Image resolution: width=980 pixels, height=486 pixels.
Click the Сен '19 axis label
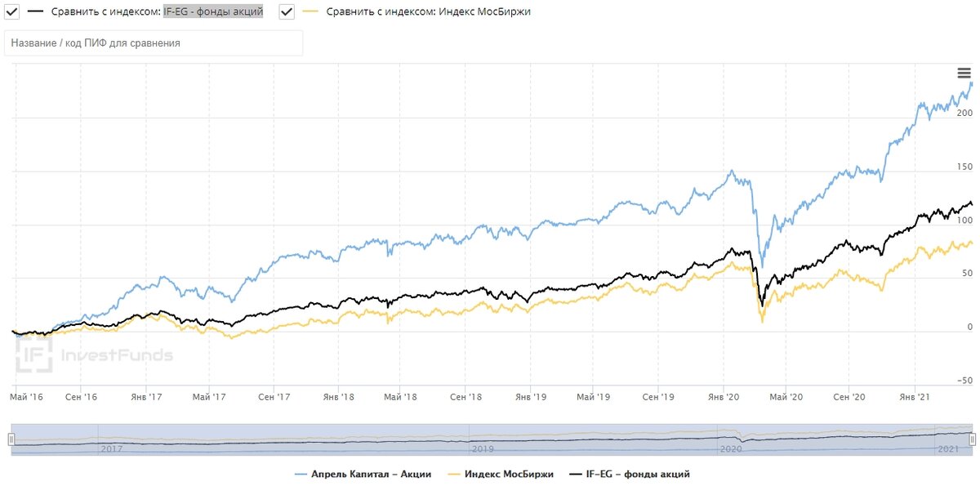click(658, 396)
